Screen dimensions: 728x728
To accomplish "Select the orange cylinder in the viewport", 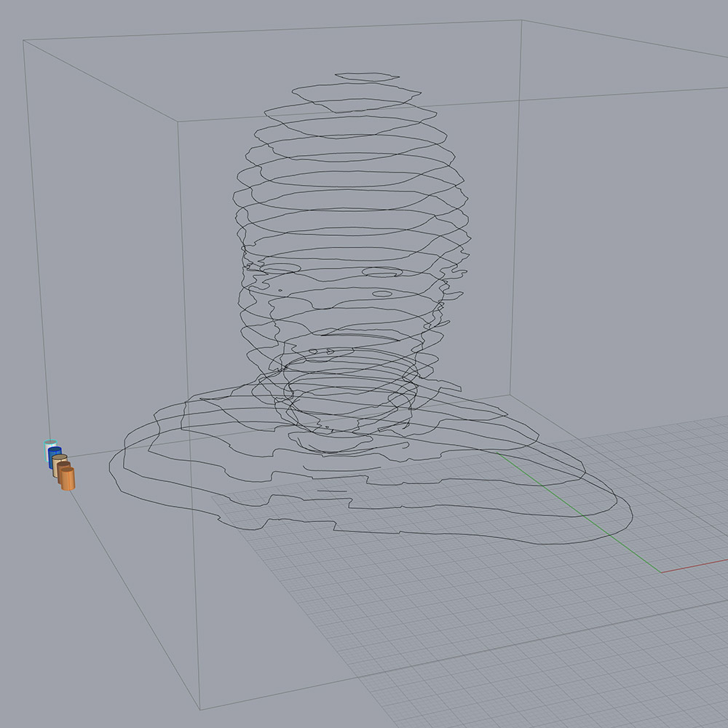I will pyautogui.click(x=68, y=479).
